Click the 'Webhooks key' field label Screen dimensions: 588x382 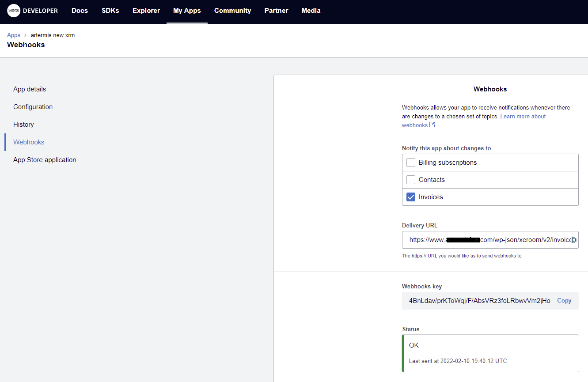pos(422,287)
